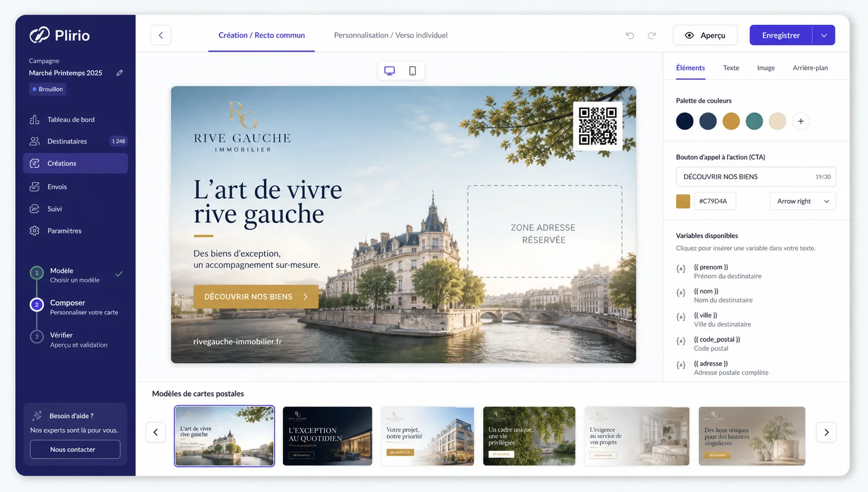868x492 pixels.
Task: Insert the {{ ville }} variable
Action: pos(705,315)
